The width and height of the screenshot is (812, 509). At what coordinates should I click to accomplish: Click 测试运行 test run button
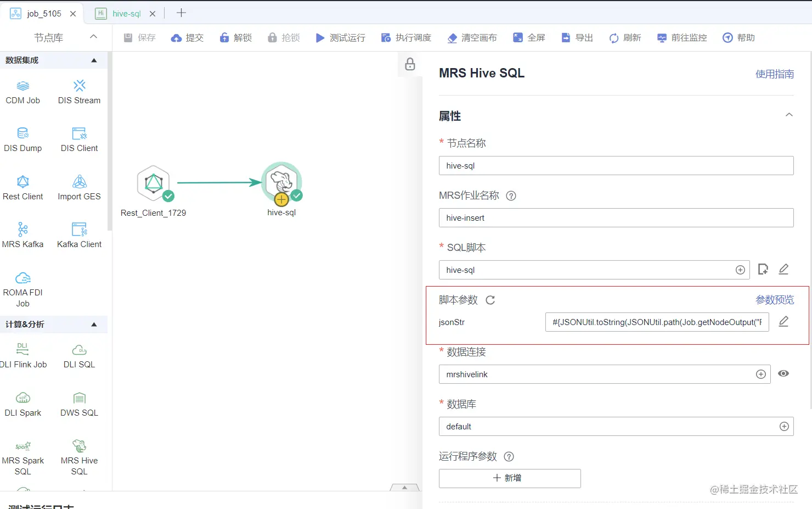tap(340, 37)
